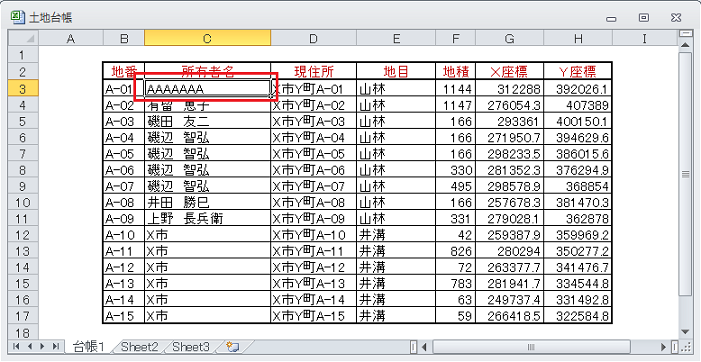Screen dimensions: 701x362
Task: Click the 現住所 header cell
Action: click(313, 72)
